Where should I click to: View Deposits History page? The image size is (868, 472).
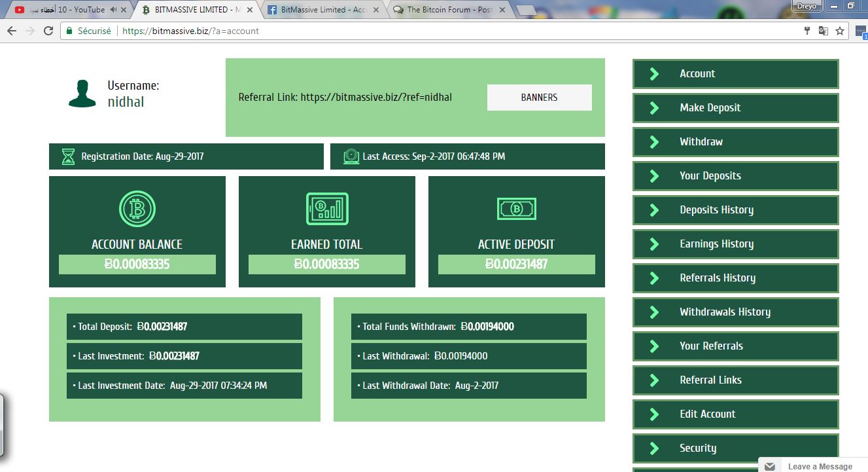coord(735,210)
